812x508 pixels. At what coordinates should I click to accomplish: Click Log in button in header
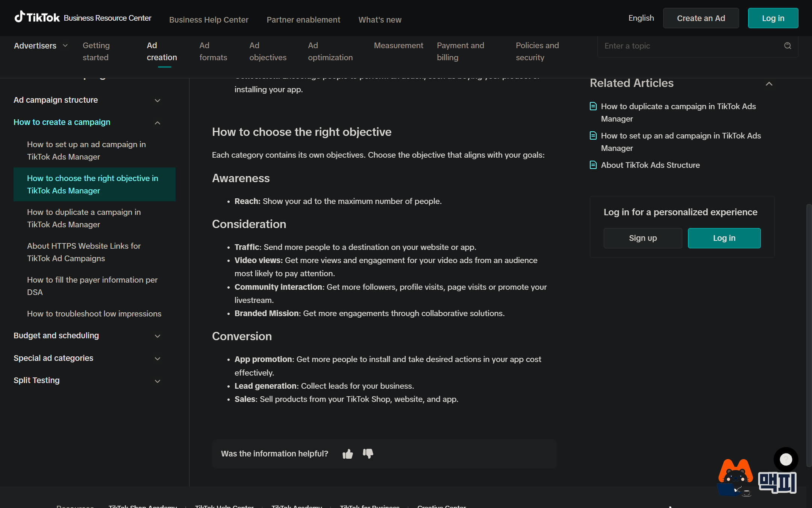coord(773,18)
